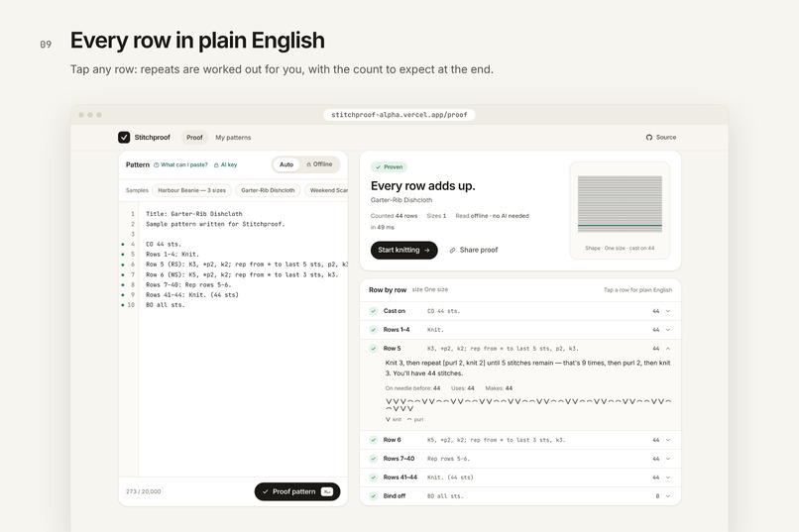Click the 'size One size' label
The image size is (799, 532).
click(x=430, y=289)
